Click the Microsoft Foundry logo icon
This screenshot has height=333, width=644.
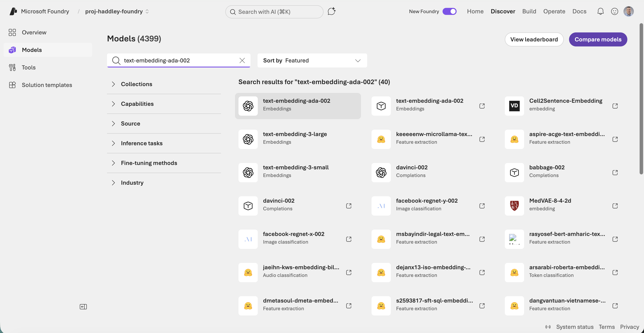coord(13,11)
